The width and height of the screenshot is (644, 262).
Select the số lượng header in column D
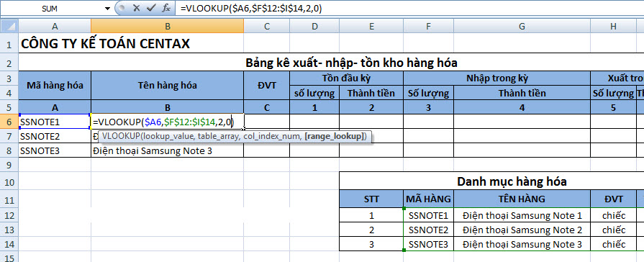click(314, 93)
